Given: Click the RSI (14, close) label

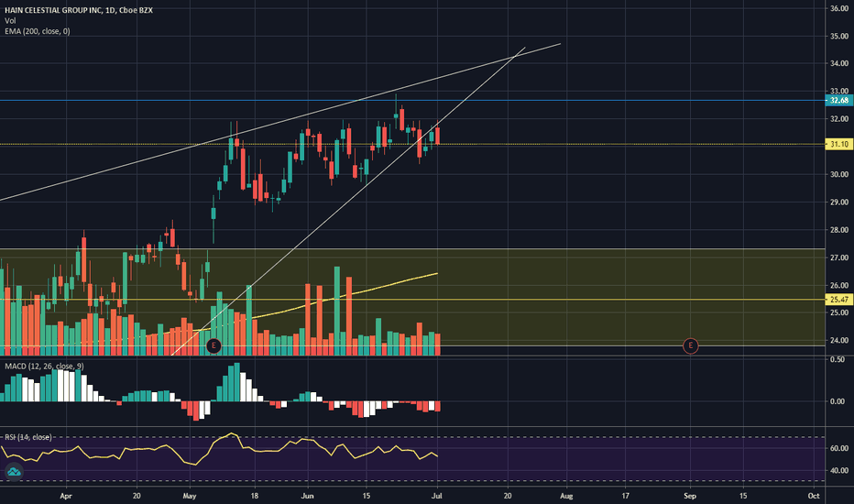Looking at the screenshot, I should point(28,437).
